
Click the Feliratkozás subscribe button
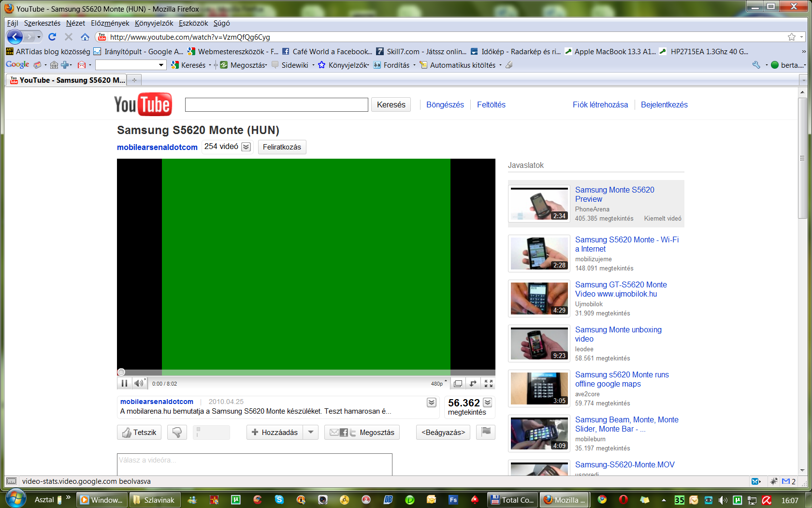tap(282, 147)
